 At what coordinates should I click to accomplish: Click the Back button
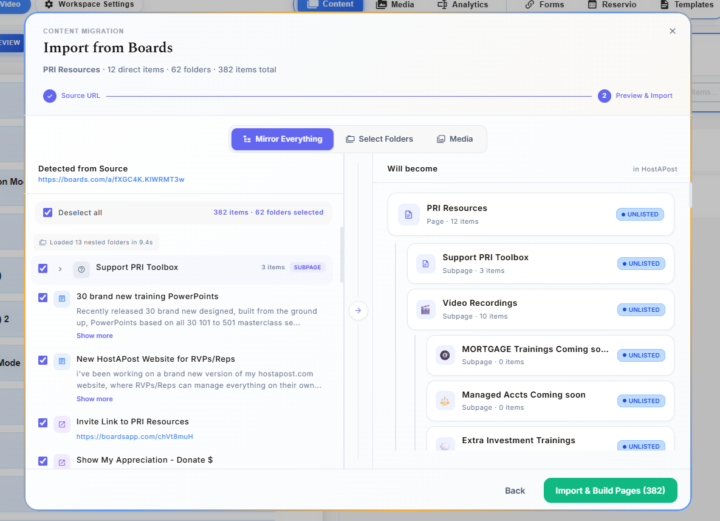point(515,491)
